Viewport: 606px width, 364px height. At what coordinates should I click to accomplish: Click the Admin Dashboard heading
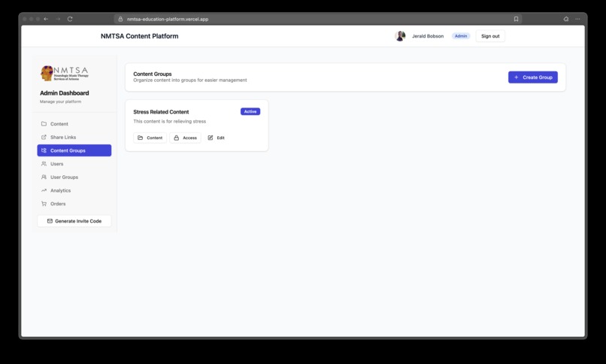pos(65,93)
